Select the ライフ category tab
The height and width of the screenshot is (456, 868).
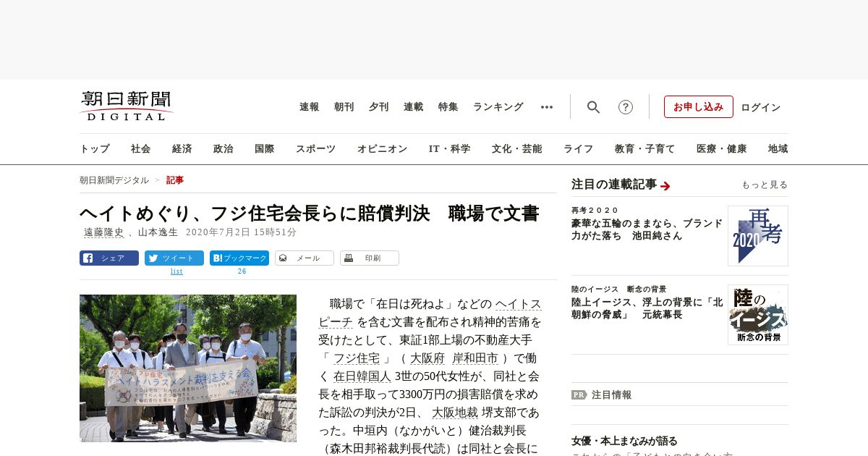click(x=579, y=149)
